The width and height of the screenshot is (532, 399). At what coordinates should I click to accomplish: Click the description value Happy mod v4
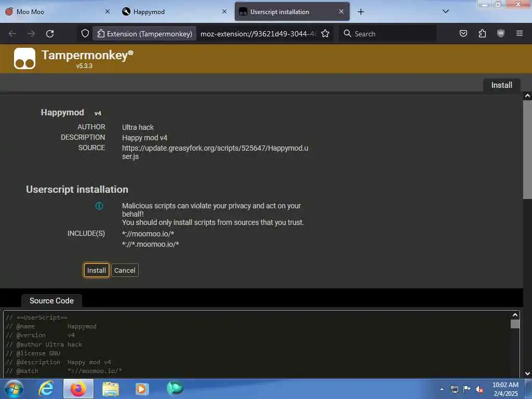coord(144,138)
